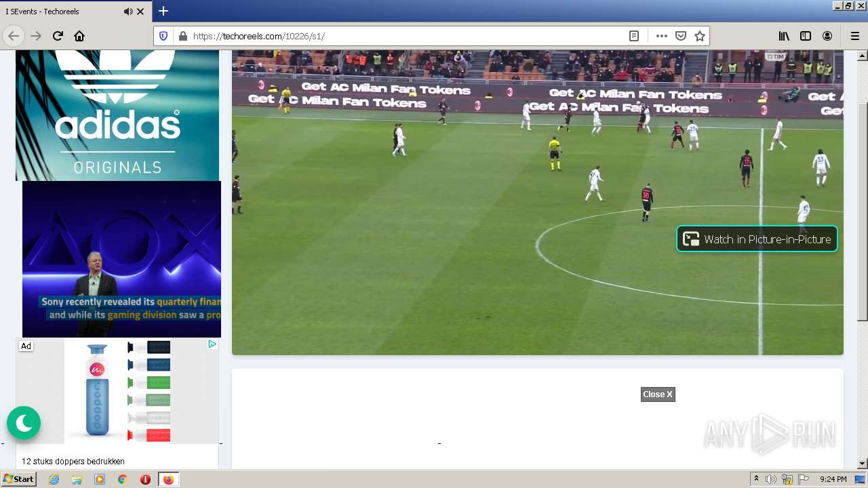Close the SEvents - Techoreels tab

tap(140, 12)
